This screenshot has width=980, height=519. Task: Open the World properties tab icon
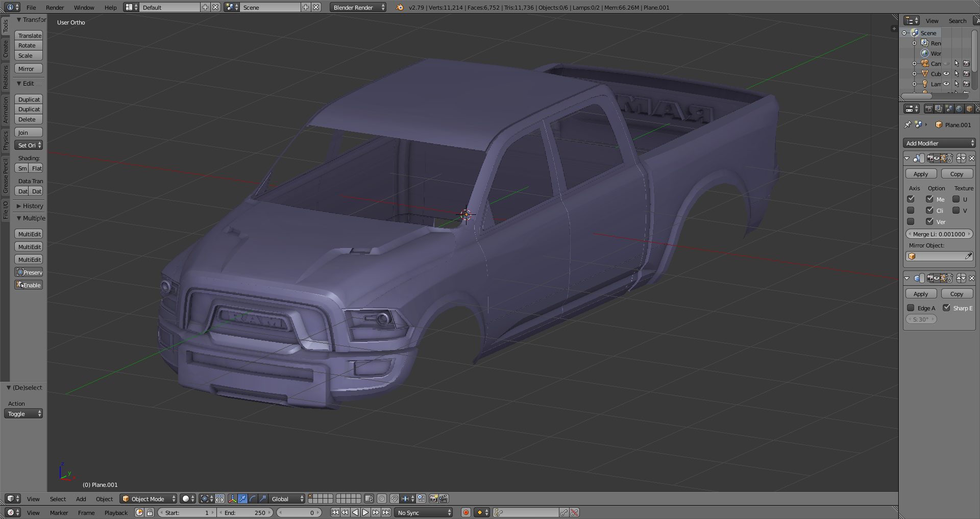(959, 109)
